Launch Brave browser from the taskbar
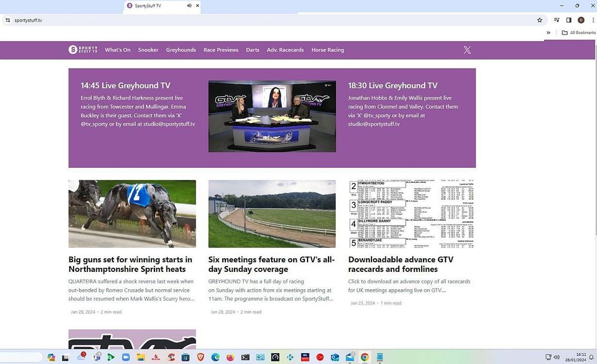The height and width of the screenshot is (364, 597). (x=200, y=357)
